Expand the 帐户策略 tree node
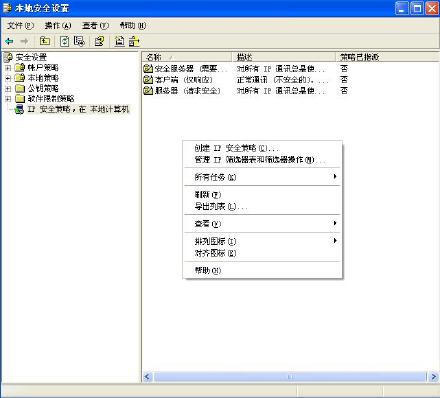 pos(8,68)
